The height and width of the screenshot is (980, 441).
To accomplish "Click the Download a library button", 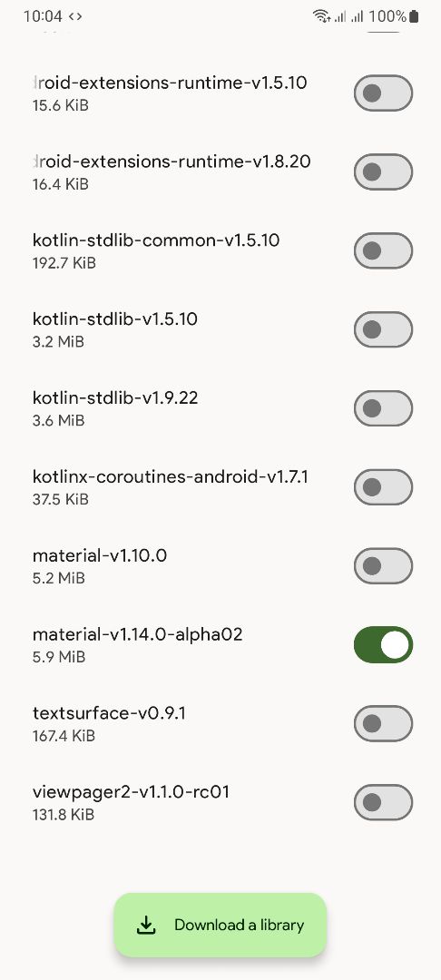I will tap(220, 925).
